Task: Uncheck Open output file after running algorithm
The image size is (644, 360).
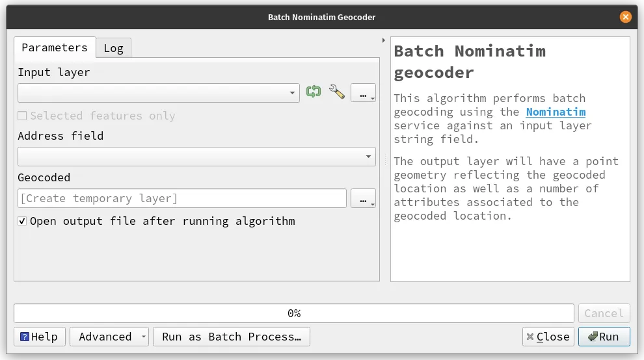Action: click(22, 221)
